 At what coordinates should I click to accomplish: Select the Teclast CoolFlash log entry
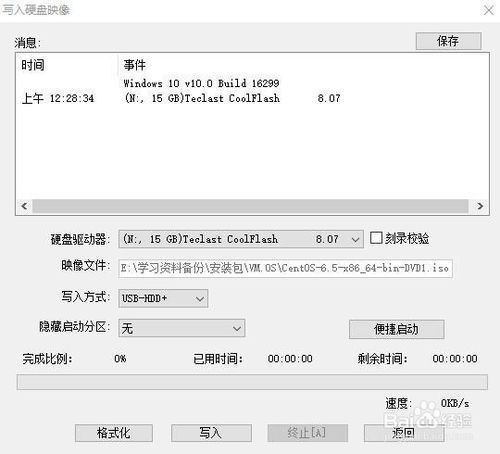click(232, 98)
